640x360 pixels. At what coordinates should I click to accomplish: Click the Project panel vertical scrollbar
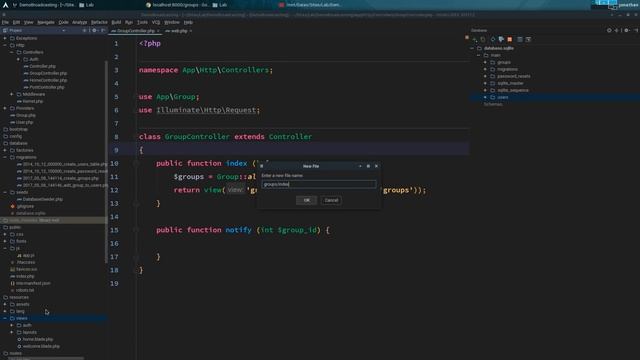pos(107,162)
